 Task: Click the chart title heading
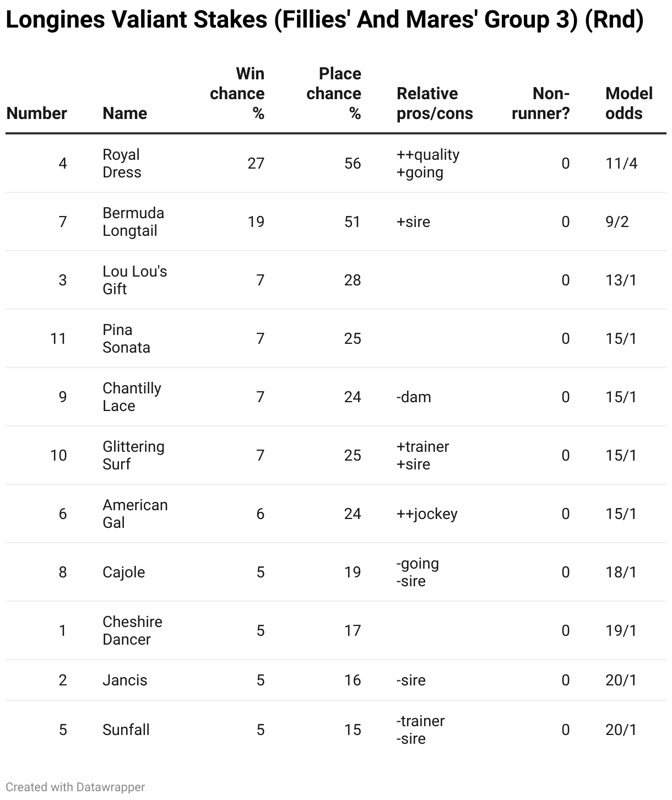pos(324,20)
